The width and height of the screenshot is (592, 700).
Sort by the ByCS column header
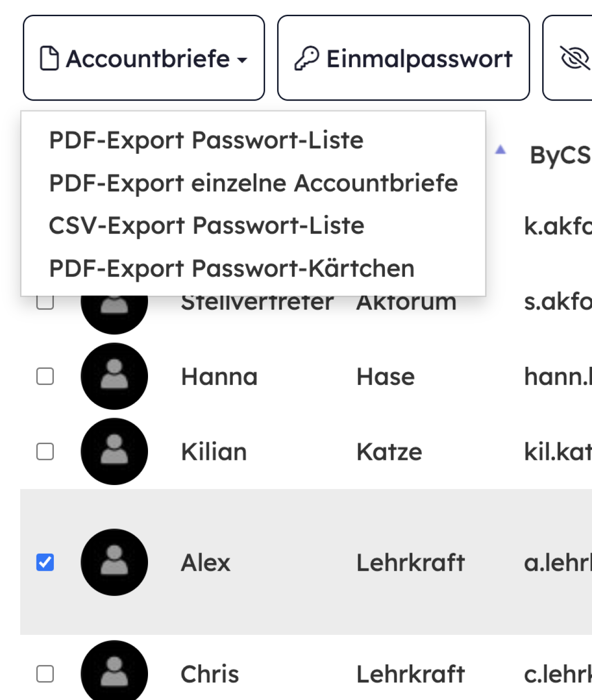pyautogui.click(x=560, y=155)
